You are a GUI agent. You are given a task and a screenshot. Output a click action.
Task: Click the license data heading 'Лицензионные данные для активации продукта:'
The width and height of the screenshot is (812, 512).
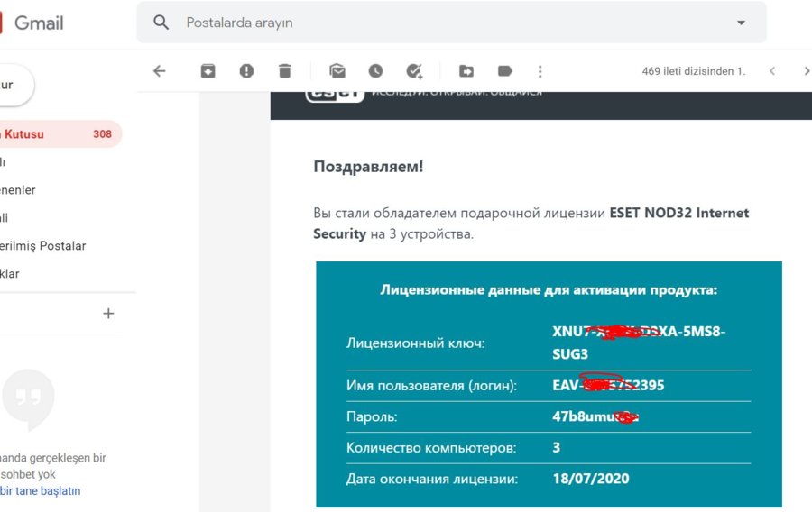(549, 289)
